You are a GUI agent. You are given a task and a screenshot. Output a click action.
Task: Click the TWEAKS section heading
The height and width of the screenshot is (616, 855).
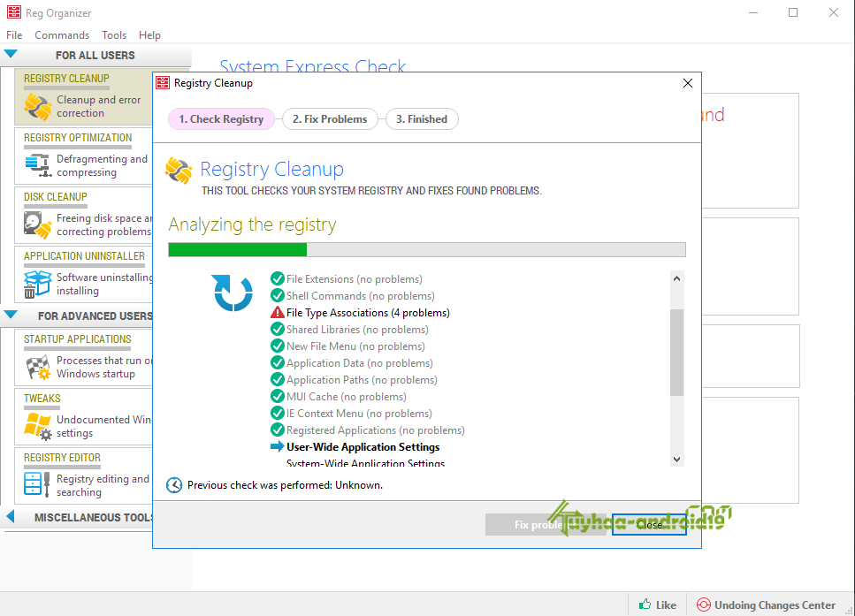coord(42,398)
